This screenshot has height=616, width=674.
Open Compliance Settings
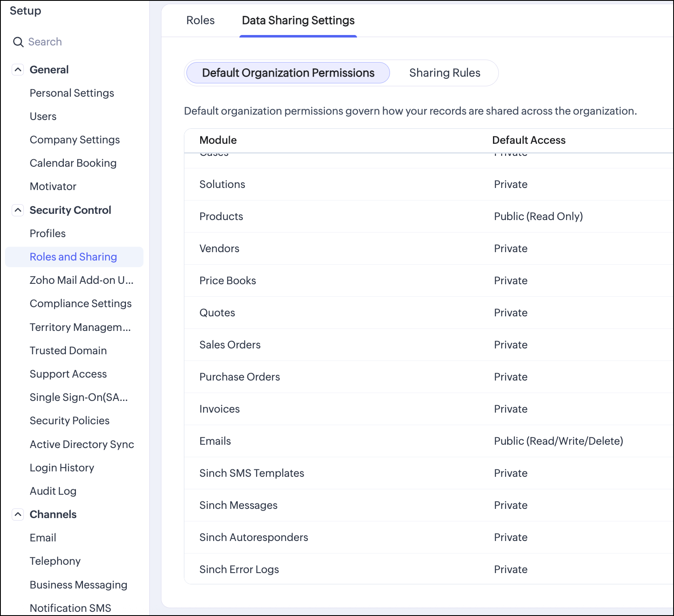tap(80, 303)
